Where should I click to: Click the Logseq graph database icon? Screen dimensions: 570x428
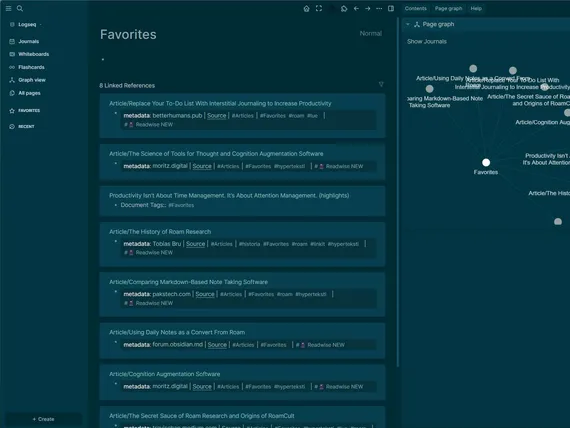(x=12, y=24)
